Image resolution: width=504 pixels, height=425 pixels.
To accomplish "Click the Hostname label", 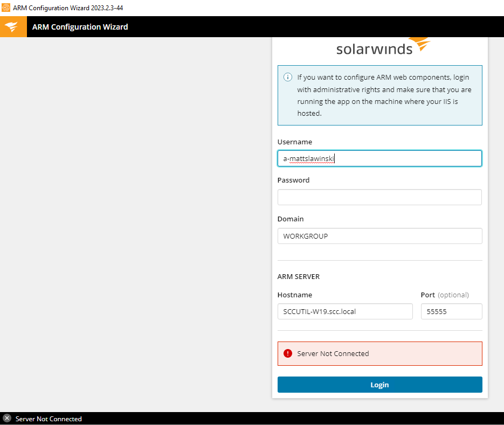I will tap(295, 295).
